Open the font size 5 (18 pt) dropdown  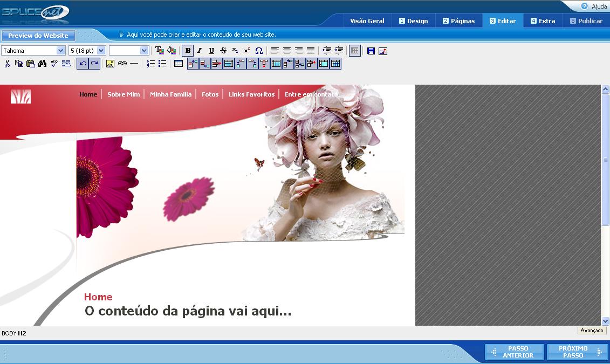point(87,51)
